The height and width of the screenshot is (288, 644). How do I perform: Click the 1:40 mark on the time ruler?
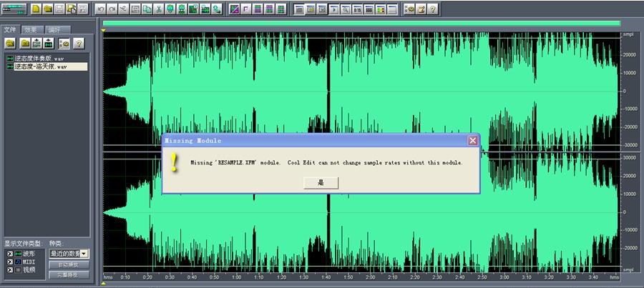pos(326,277)
